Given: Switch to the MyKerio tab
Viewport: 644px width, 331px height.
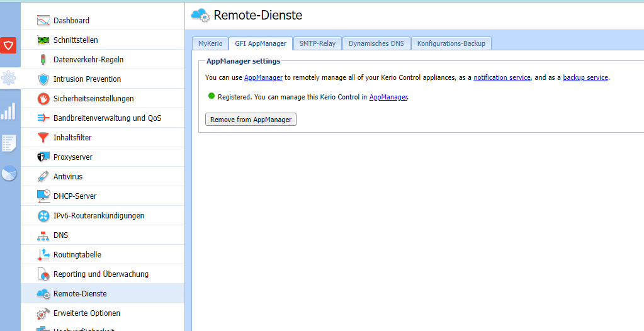Looking at the screenshot, I should 210,43.
